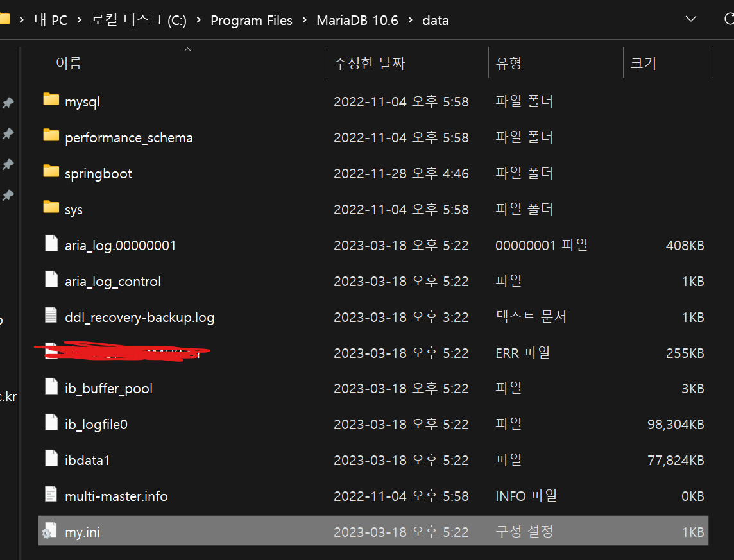Click the date 2023-03-18 오후 3:22

tap(401, 317)
